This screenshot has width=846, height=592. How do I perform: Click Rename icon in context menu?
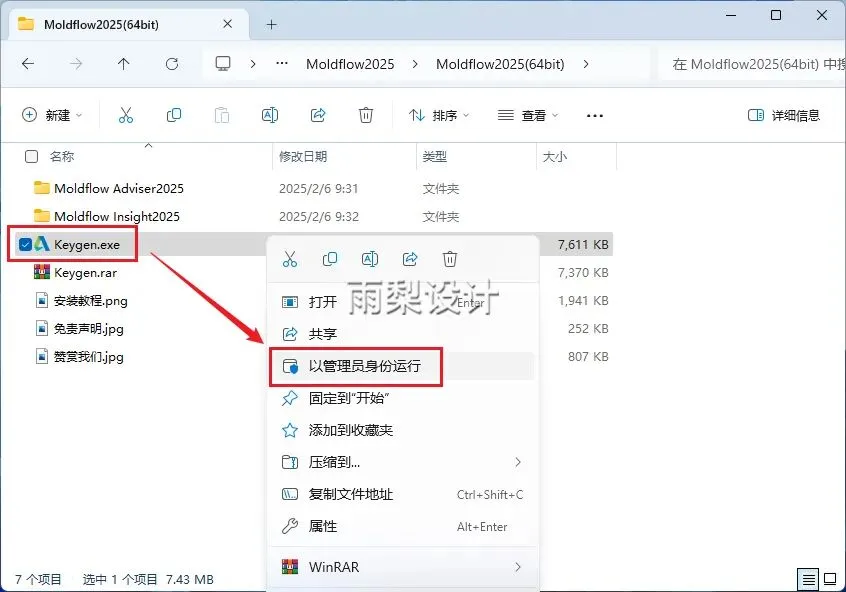tap(370, 259)
